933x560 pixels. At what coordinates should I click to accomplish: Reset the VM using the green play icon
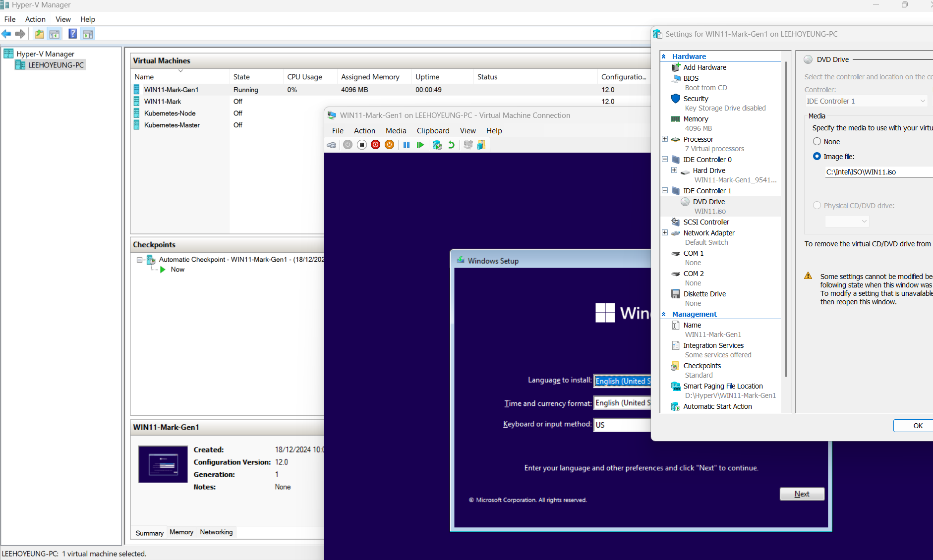click(420, 145)
